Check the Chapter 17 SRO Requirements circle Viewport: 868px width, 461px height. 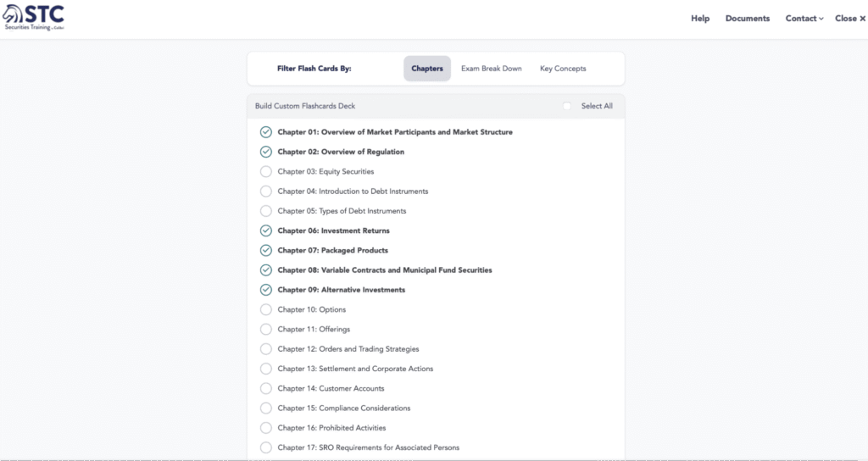click(x=265, y=447)
